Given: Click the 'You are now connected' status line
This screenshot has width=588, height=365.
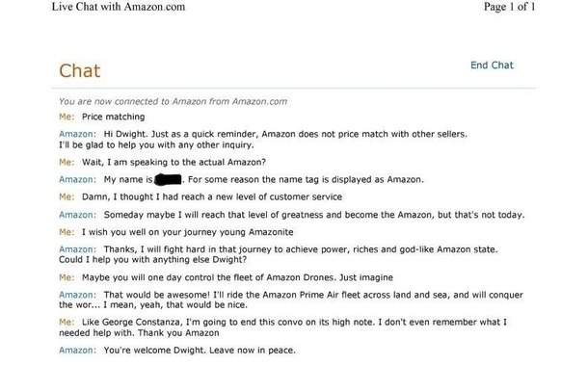Looking at the screenshot, I should pyautogui.click(x=173, y=101).
